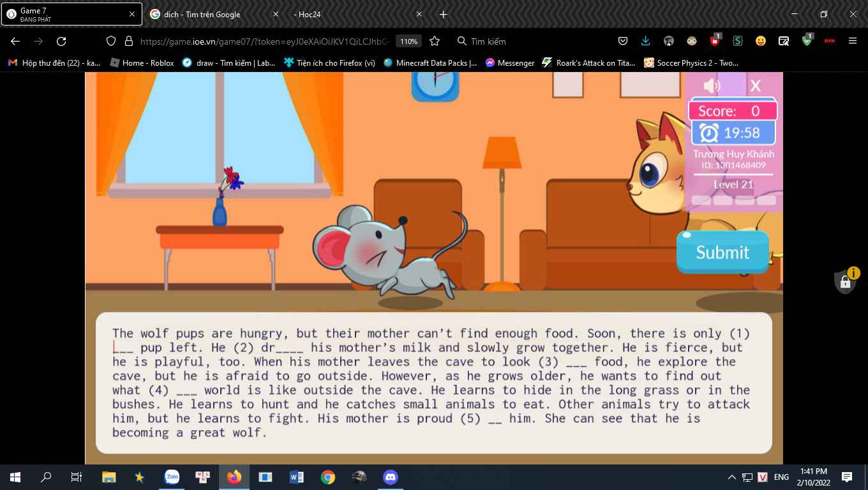Open the Gmail Hộp thư đến bookmark
The image size is (868, 490).
click(x=54, y=63)
